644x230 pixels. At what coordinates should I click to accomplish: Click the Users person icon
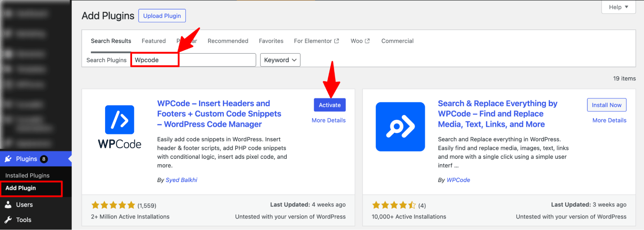(8, 205)
